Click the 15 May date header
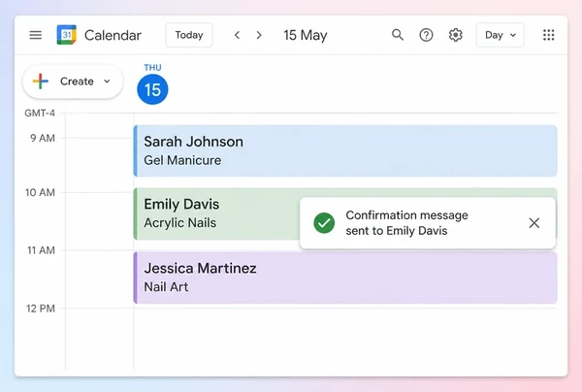This screenshot has width=582, height=392. pyautogui.click(x=306, y=35)
